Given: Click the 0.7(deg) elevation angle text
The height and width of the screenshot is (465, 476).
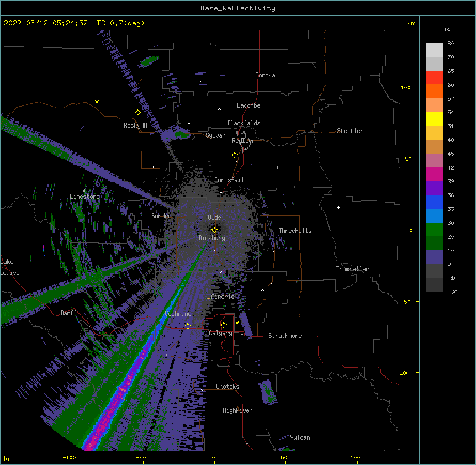Looking at the screenshot, I should coord(127,23).
